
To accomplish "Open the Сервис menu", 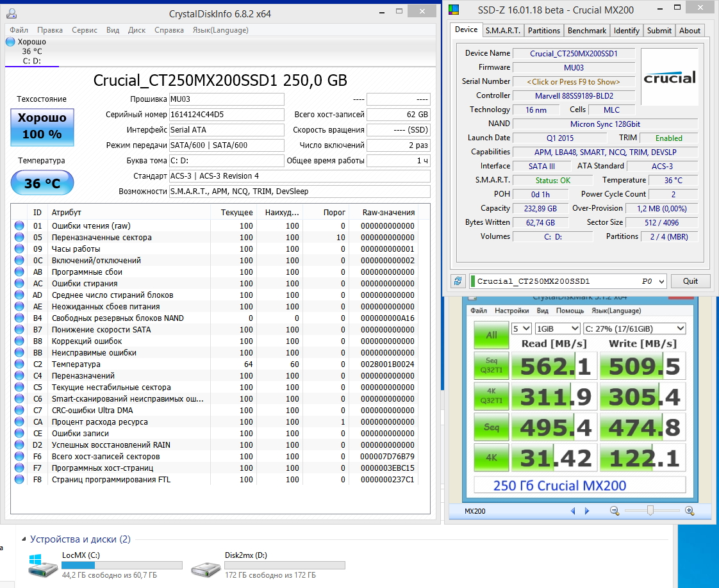I will 85,30.
